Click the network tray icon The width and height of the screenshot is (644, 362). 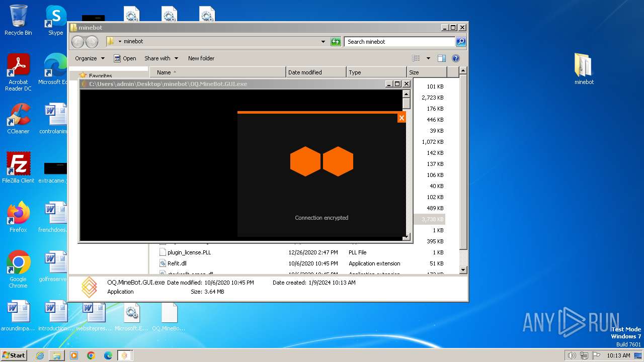click(x=584, y=355)
